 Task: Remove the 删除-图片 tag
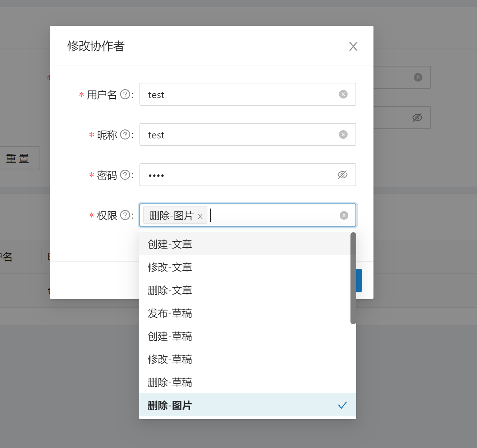pos(200,216)
